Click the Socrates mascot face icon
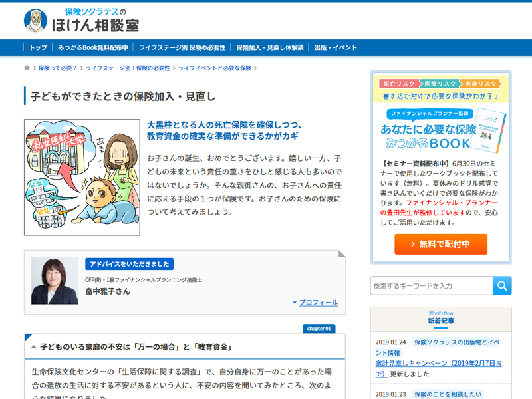Viewport: 532px width, 399px height. coord(35,21)
